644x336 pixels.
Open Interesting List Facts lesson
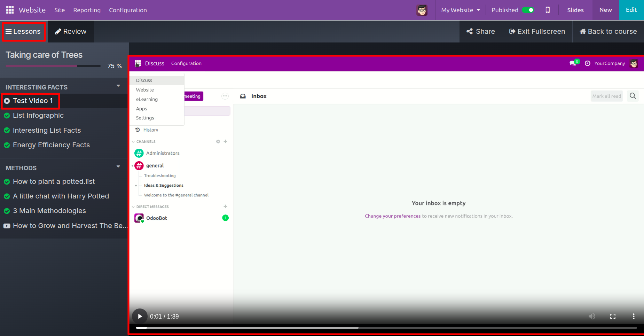(x=47, y=130)
